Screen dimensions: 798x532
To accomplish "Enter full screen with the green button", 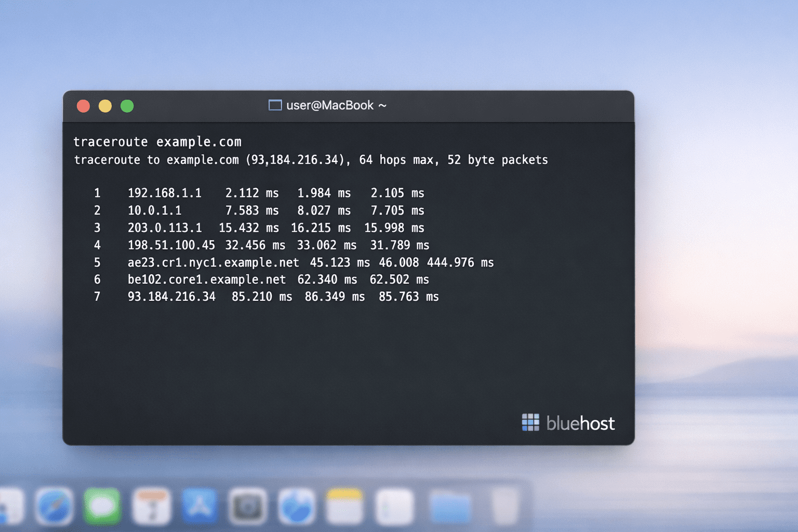I will (127, 105).
